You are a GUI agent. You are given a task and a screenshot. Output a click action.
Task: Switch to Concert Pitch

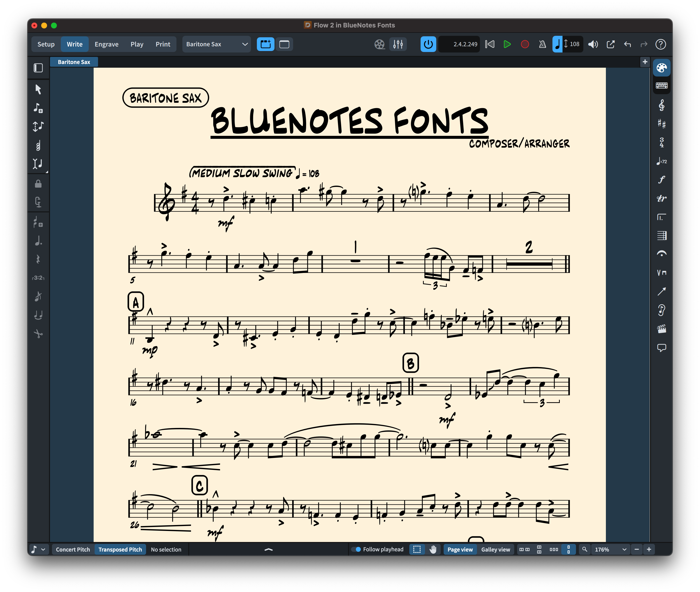(73, 549)
